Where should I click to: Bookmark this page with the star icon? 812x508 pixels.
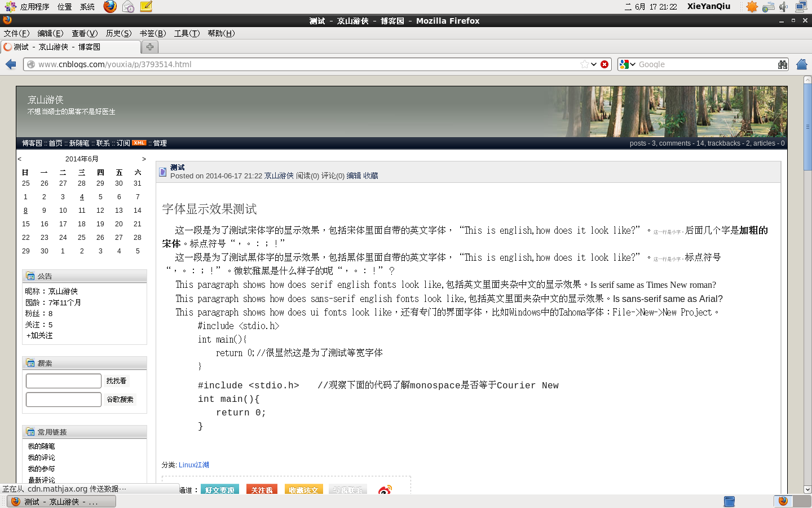click(585, 64)
